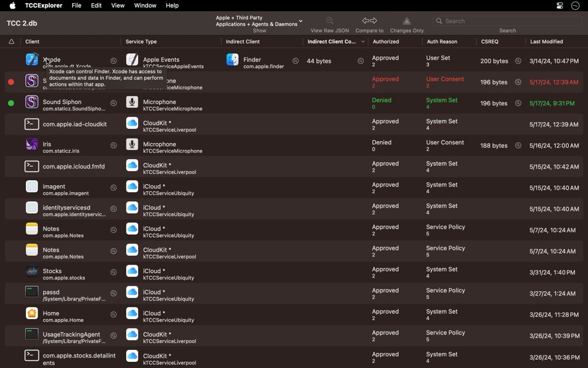Select the red 5/17/24, 12:39 AM timestamp
588x368 pixels.
554,82
